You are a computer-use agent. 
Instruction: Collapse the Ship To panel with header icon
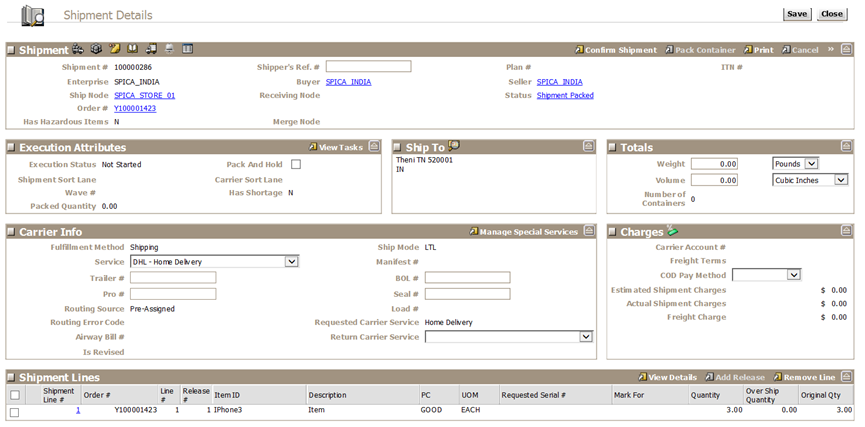tap(589, 147)
